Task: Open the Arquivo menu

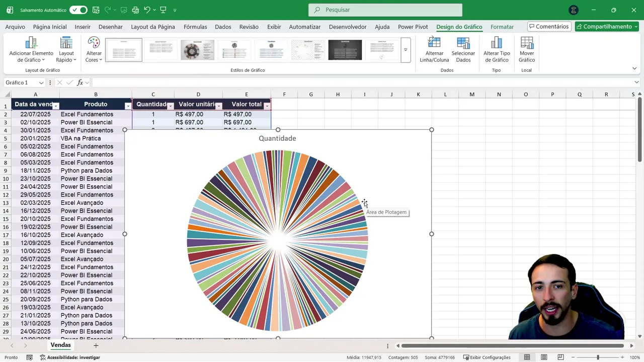Action: 15,27
